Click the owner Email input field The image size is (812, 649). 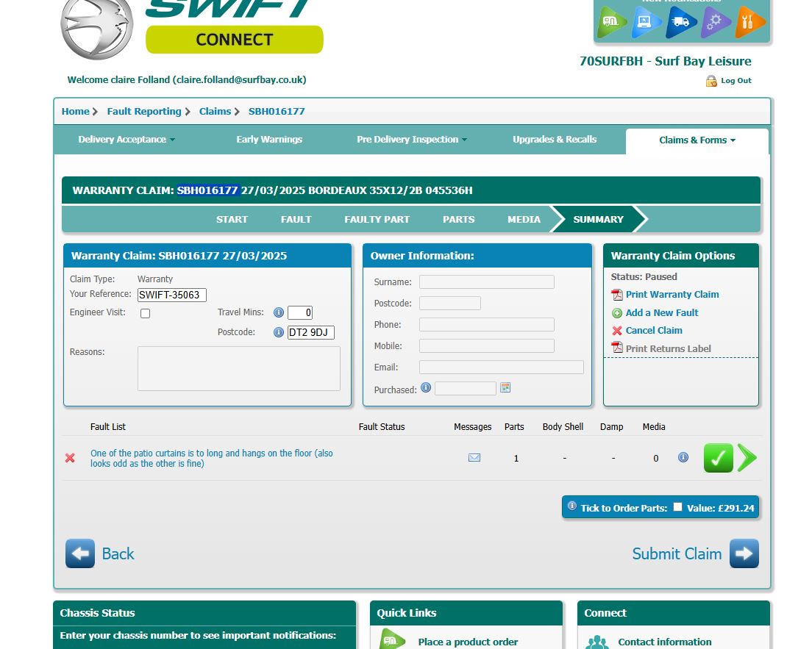502,367
